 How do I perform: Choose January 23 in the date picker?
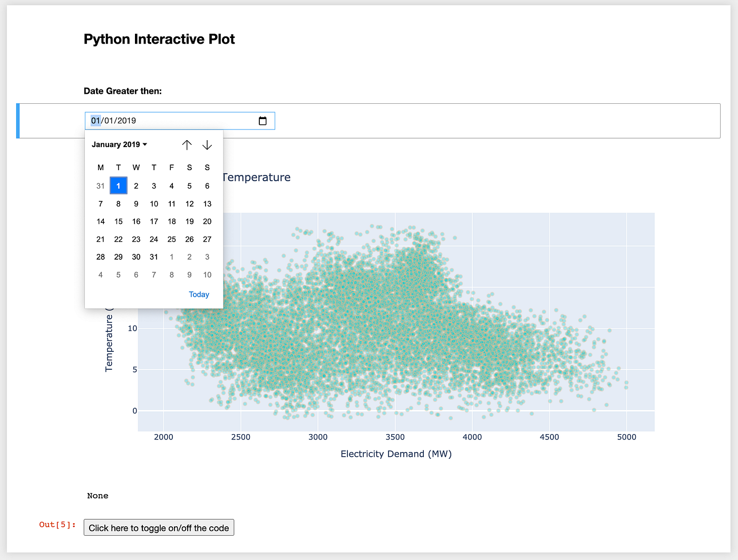pyautogui.click(x=136, y=239)
